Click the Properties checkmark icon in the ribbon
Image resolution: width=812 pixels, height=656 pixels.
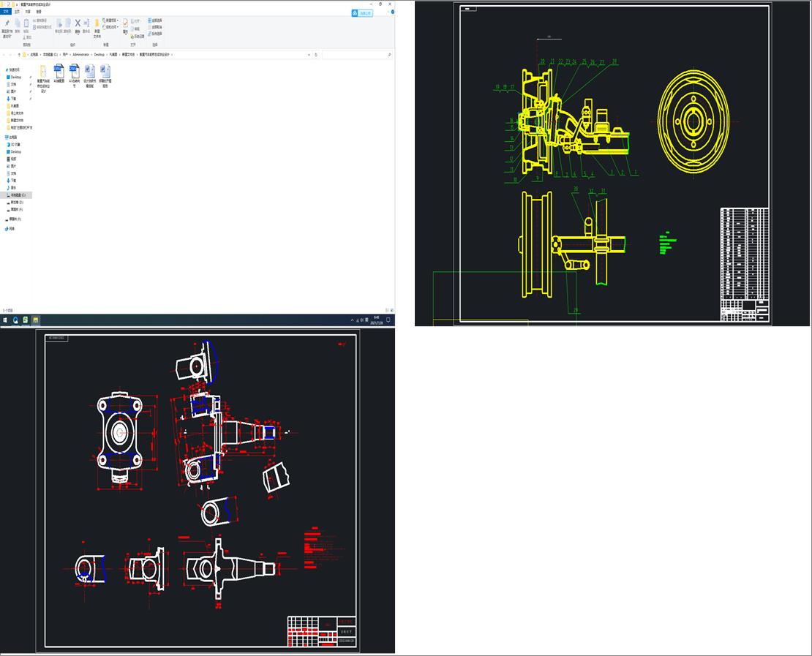pyautogui.click(x=125, y=24)
